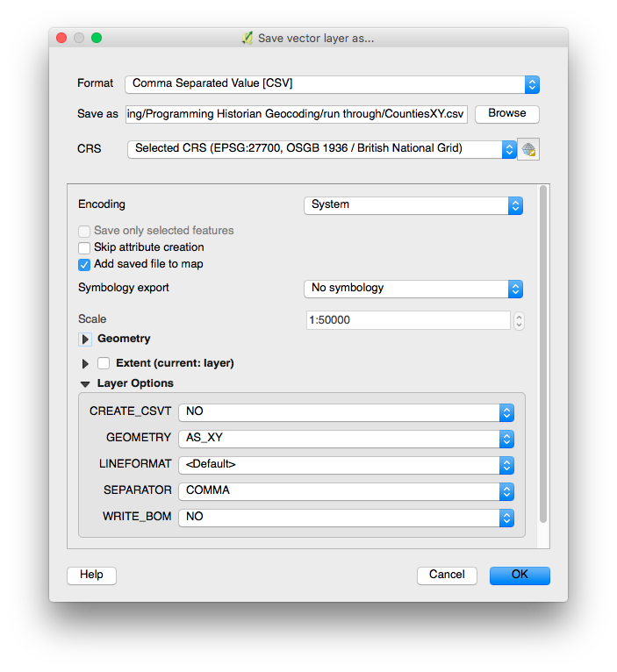Image resolution: width=617 pixels, height=672 pixels.
Task: Toggle the Extent (current: layer) checkbox
Action: tap(104, 363)
